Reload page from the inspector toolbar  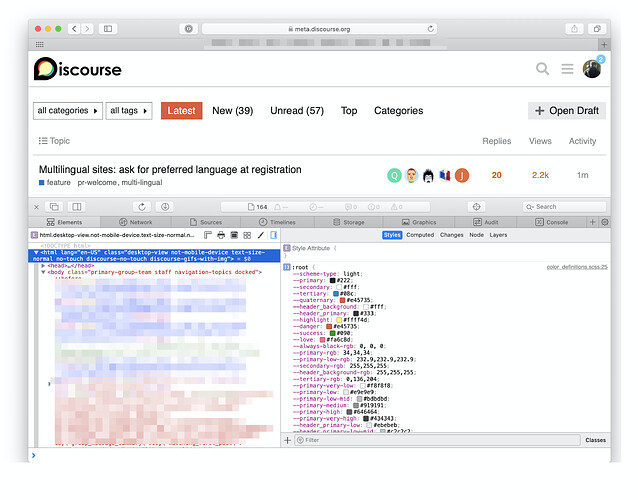142,207
